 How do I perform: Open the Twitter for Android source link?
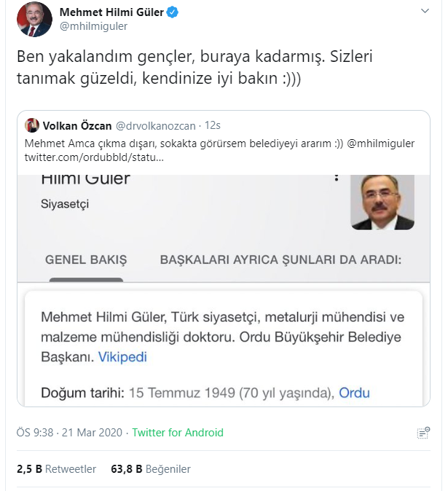click(x=177, y=433)
